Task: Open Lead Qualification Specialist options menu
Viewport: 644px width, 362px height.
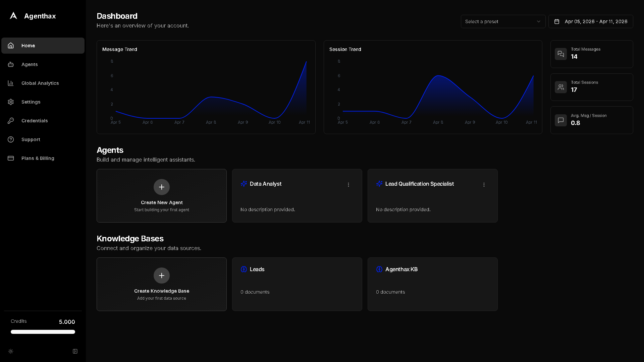Action: (484, 185)
